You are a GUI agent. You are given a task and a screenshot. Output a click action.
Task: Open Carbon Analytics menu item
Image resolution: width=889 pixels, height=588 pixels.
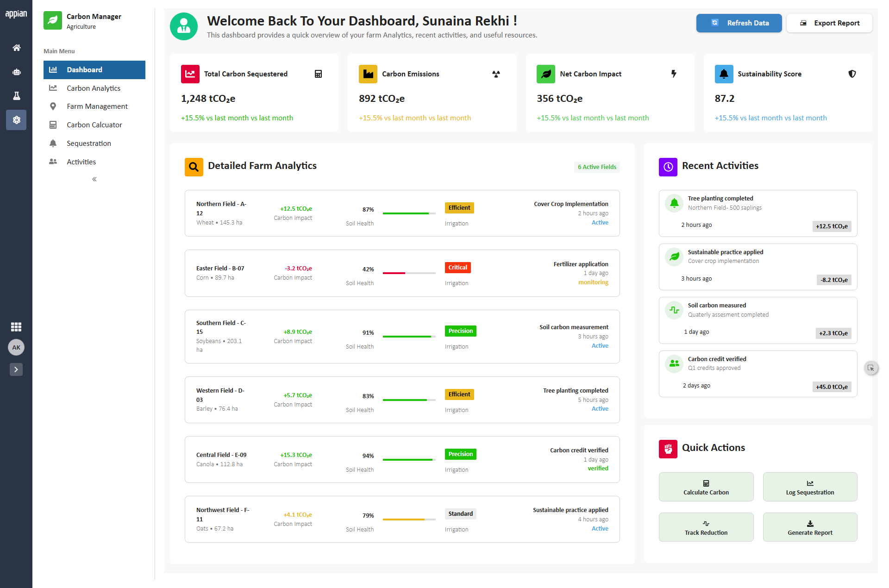[94, 88]
